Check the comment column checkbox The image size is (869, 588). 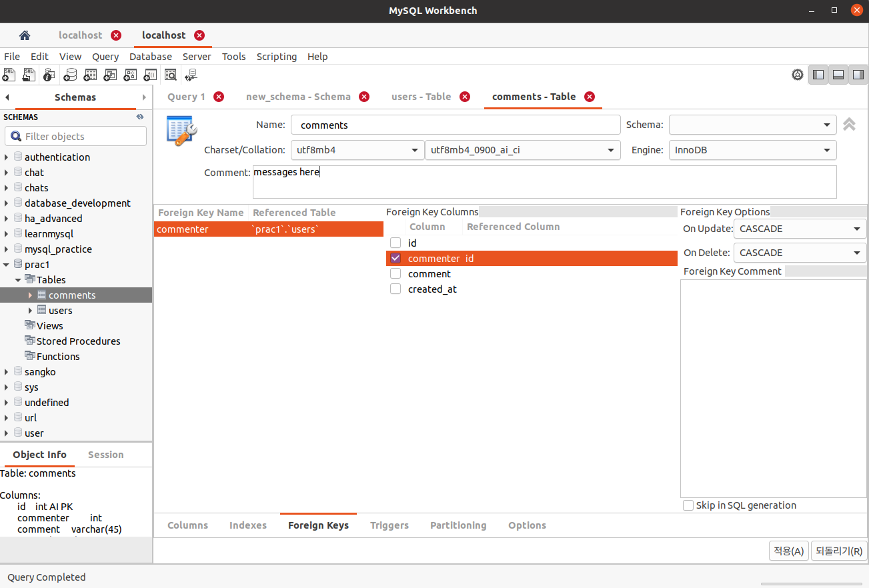pyautogui.click(x=395, y=273)
